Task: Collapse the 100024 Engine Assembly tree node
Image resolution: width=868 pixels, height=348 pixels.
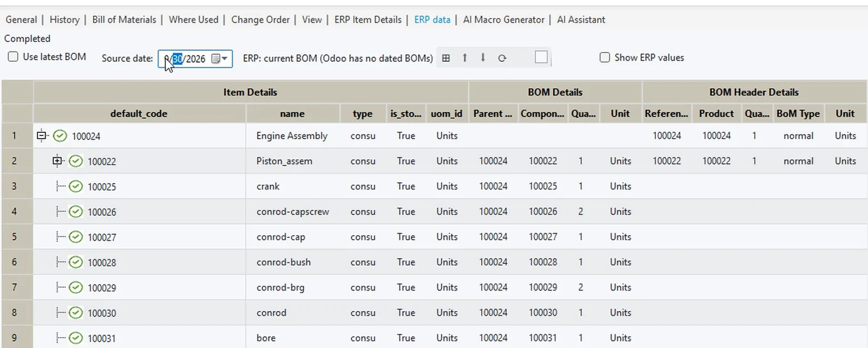Action: (42, 136)
